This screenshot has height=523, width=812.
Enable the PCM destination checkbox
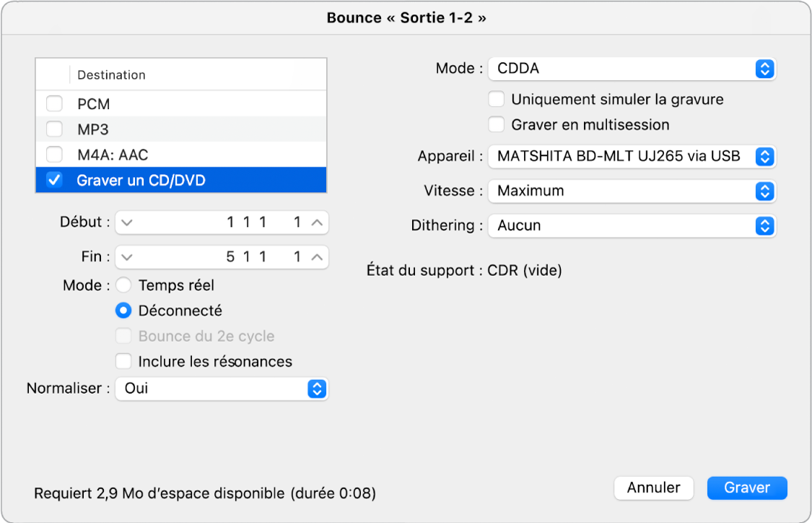(x=54, y=103)
